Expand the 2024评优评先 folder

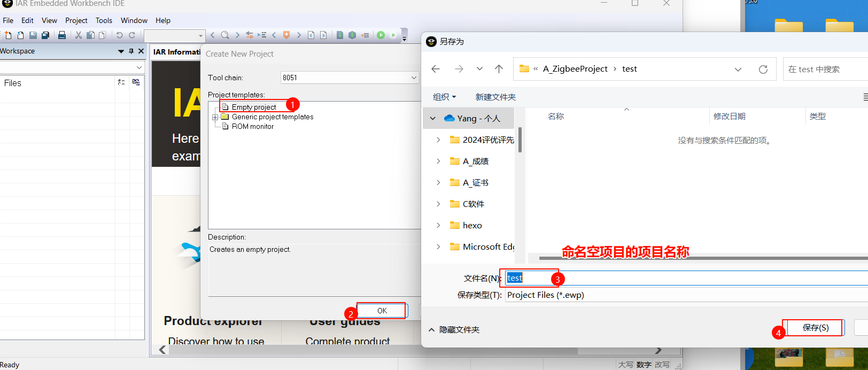click(x=438, y=140)
